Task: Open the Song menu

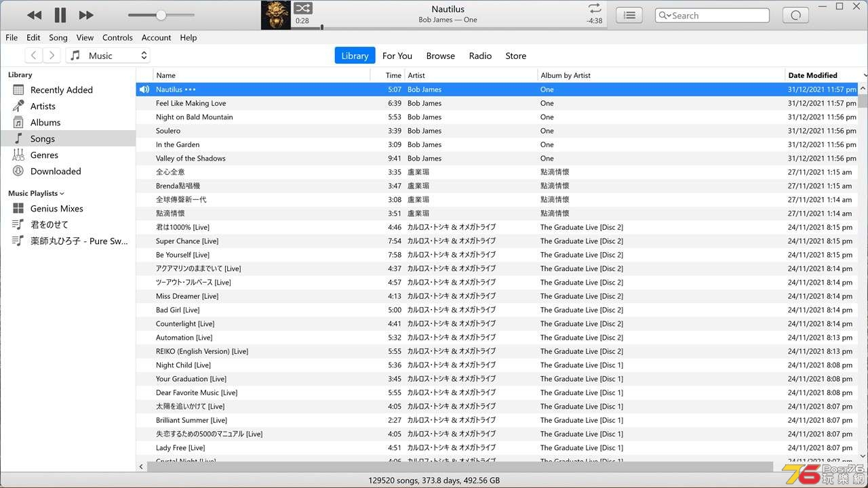Action: click(x=58, y=37)
